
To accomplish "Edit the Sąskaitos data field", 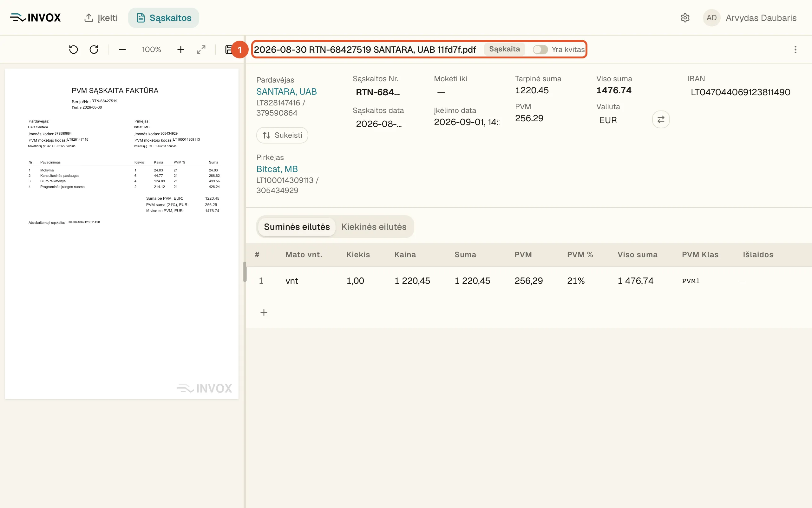I will [x=378, y=124].
